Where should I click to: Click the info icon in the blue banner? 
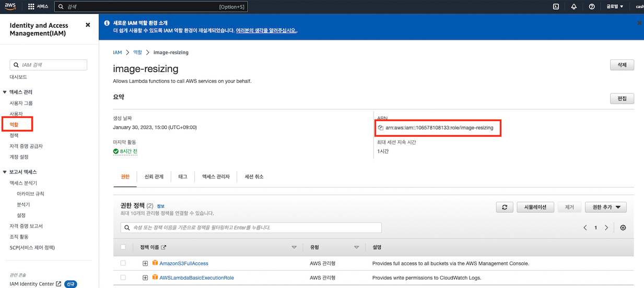[x=107, y=23]
